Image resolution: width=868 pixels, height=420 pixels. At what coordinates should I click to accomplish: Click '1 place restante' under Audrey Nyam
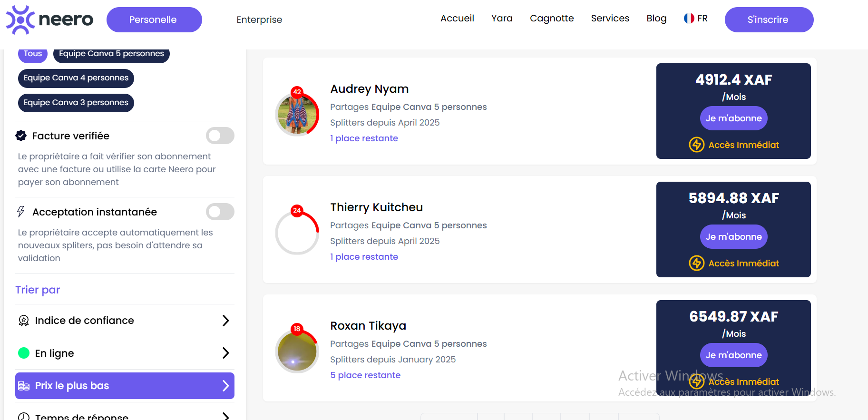click(364, 138)
